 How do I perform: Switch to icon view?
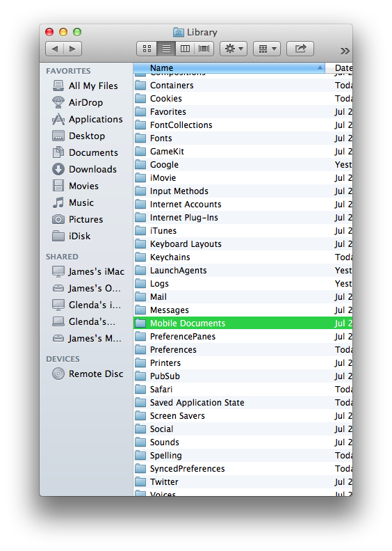(x=147, y=49)
